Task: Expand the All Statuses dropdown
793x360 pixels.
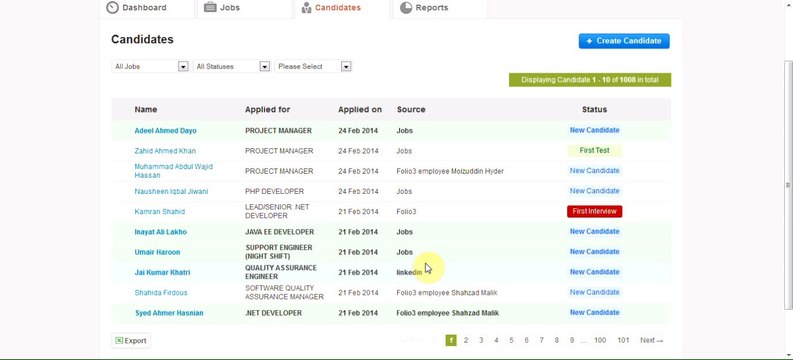Action: 232,66
